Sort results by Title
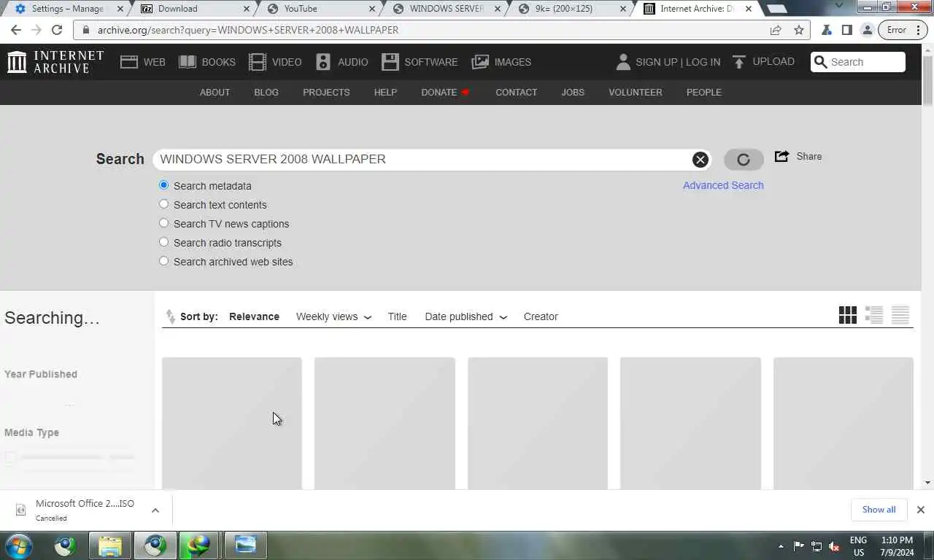934x560 pixels. coord(397,316)
